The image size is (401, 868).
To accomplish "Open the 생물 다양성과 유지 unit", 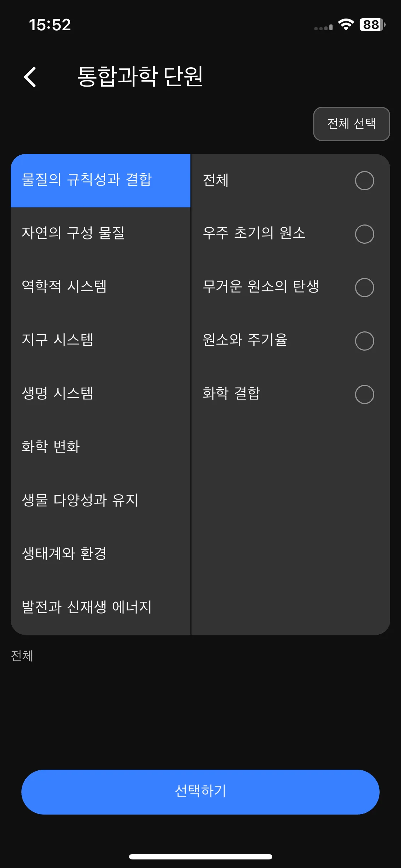I will coord(101,501).
